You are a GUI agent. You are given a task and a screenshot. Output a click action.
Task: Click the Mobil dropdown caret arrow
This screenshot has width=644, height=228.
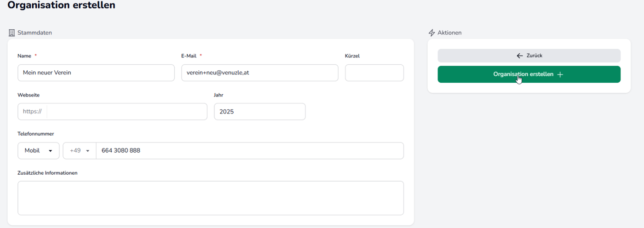click(x=50, y=151)
